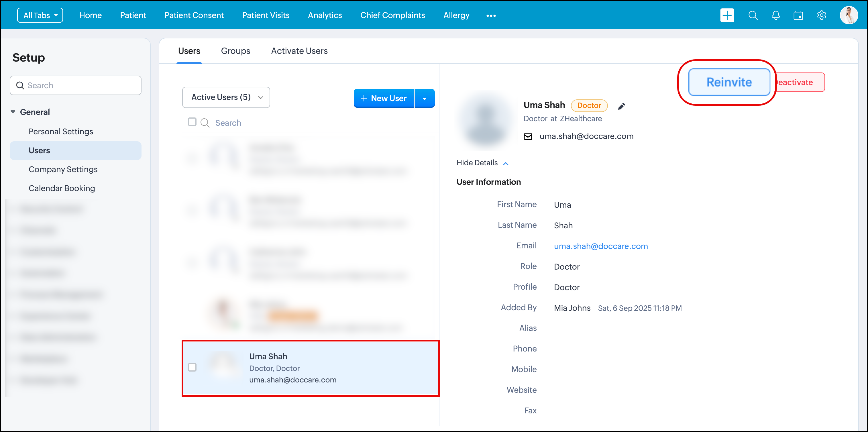Screen dimensions: 868x432
Task: Switch to the Activate Users tab
Action: tap(299, 51)
